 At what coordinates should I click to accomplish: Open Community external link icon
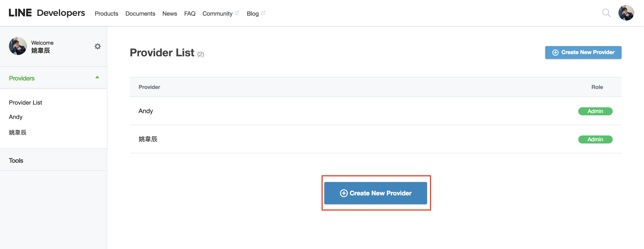pyautogui.click(x=237, y=13)
